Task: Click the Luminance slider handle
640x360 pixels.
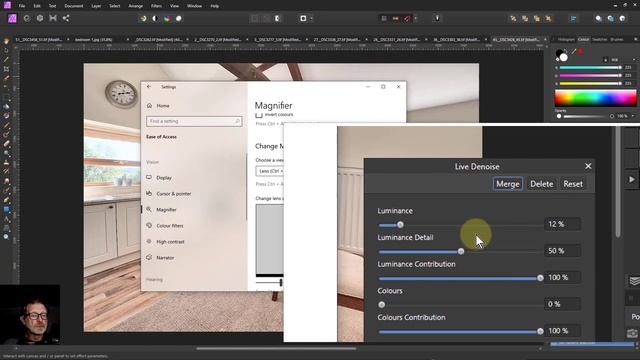Action: (400, 225)
